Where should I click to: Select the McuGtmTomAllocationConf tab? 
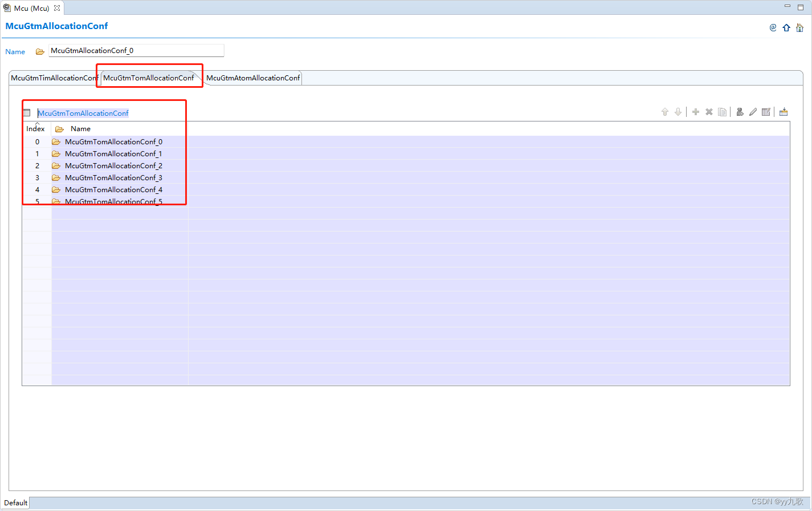(x=149, y=78)
